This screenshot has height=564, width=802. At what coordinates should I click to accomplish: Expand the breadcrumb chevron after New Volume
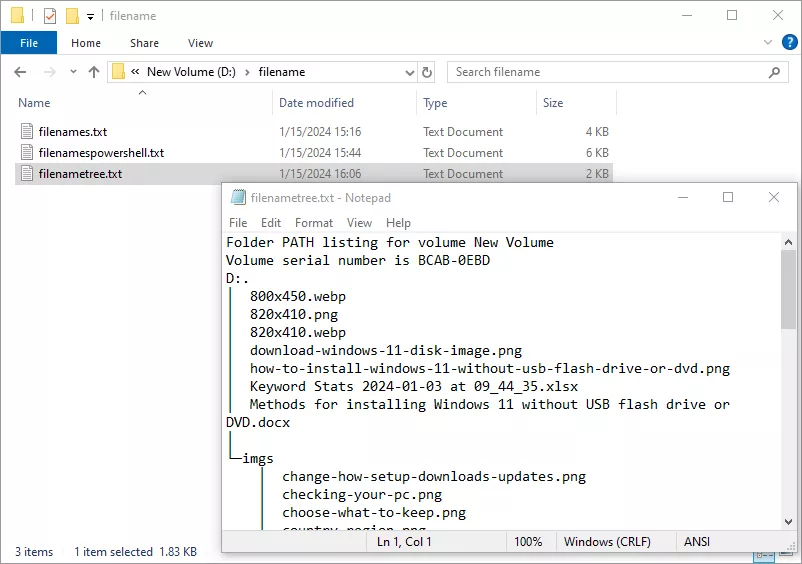pyautogui.click(x=247, y=72)
